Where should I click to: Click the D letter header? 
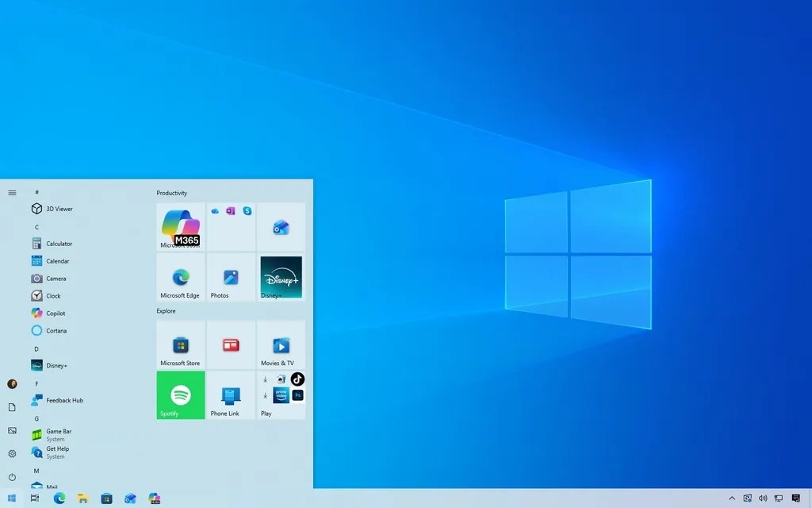pyautogui.click(x=36, y=349)
